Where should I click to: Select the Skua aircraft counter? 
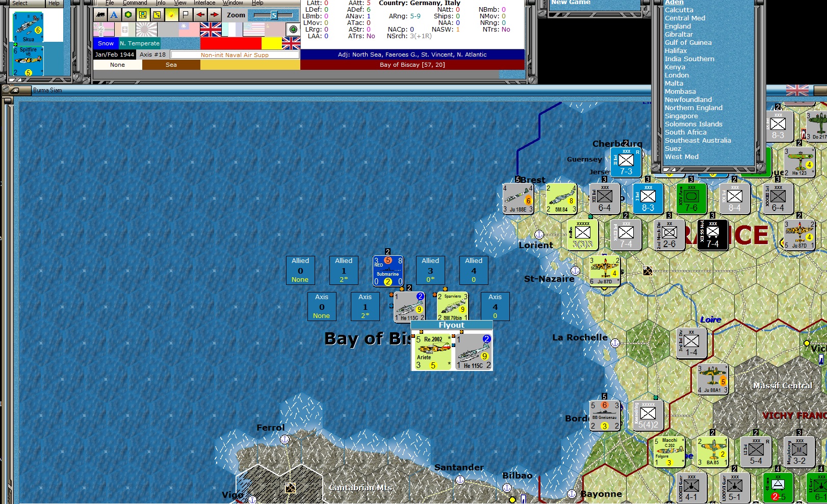tap(28, 28)
